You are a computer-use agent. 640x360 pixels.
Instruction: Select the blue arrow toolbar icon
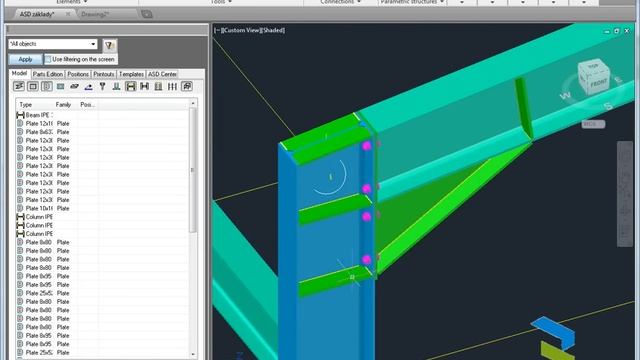(88, 86)
